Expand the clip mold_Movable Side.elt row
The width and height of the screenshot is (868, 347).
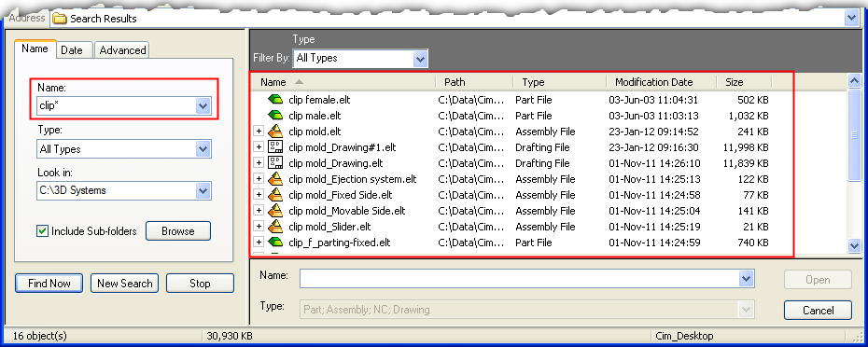pos(258,211)
